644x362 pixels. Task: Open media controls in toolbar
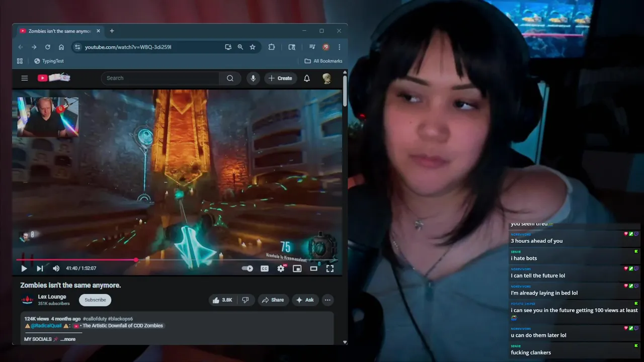(312, 47)
